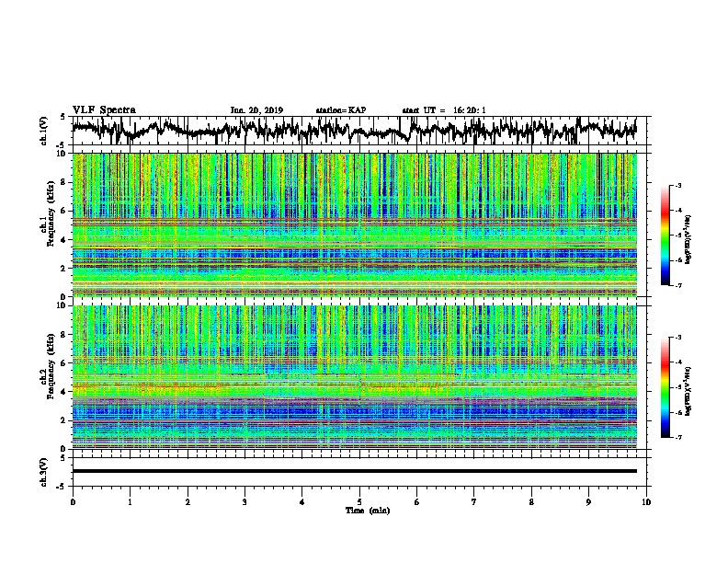Click time axis tick label "5"
This screenshot has width=728, height=563.
coord(359,501)
